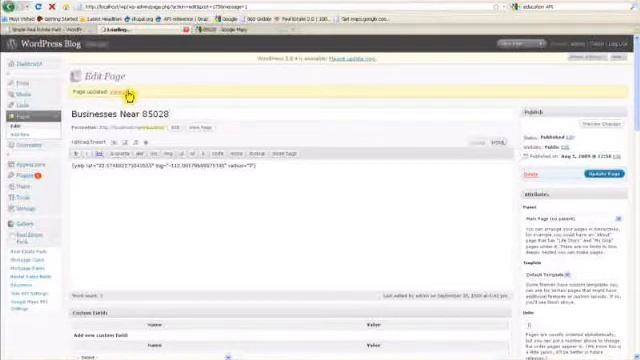
Task: Expand the Pages menu arrow in sidebar
Action: pyautogui.click(x=56, y=116)
